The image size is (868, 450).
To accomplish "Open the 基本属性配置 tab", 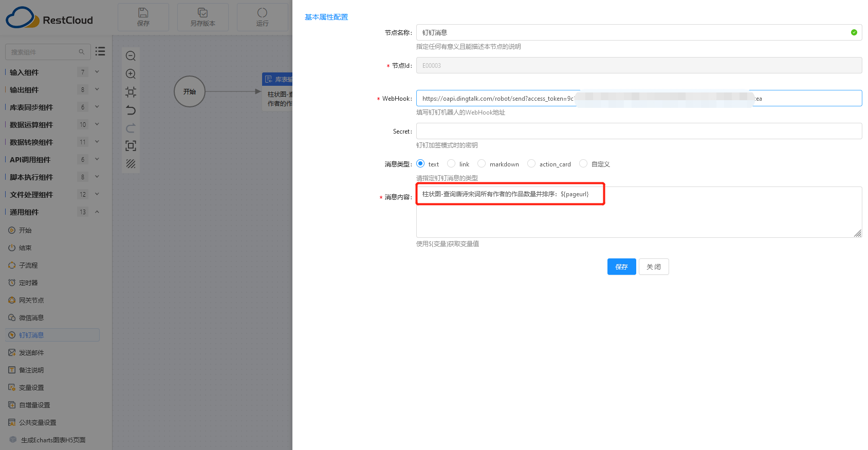I will click(x=326, y=17).
